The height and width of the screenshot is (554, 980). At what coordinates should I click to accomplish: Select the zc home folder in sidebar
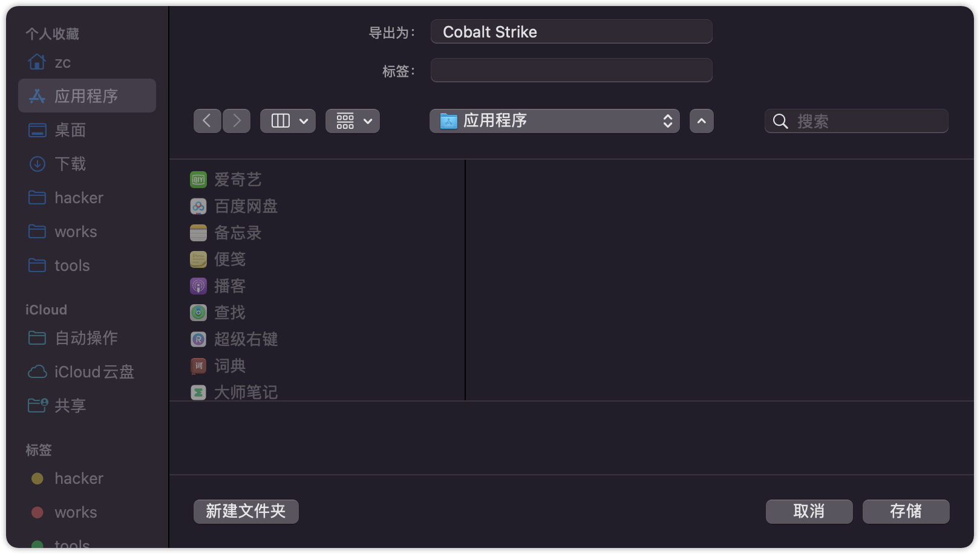pos(62,62)
